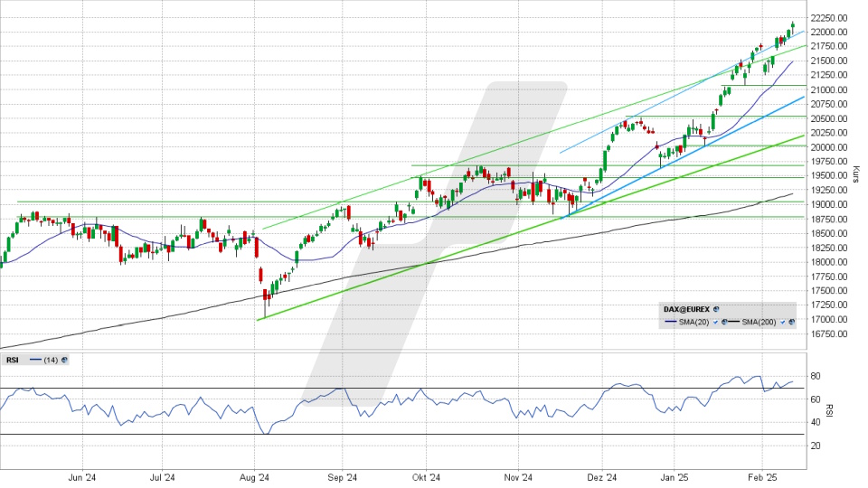This screenshot has width=868, height=488.
Task: Click the RSI 40 axis value
Action: (x=816, y=423)
